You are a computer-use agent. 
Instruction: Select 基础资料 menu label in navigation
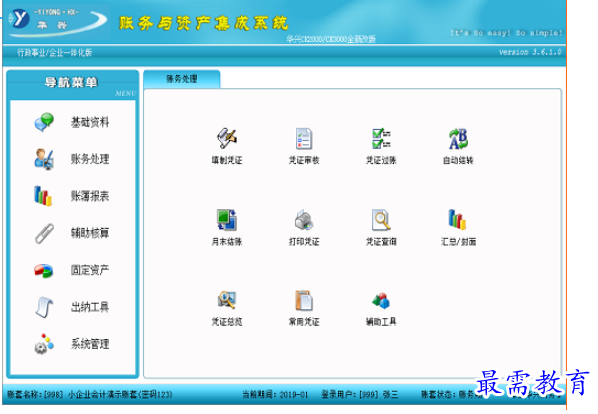[x=90, y=122]
